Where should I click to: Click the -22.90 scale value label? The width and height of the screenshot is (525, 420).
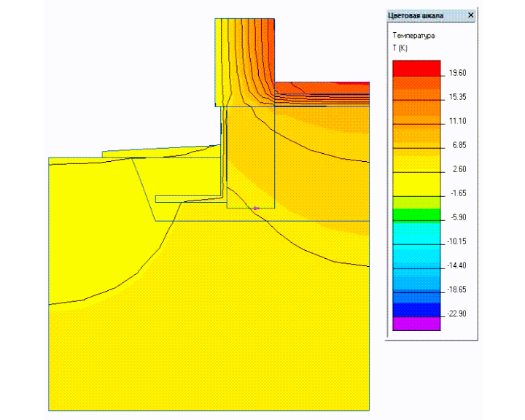(x=457, y=314)
